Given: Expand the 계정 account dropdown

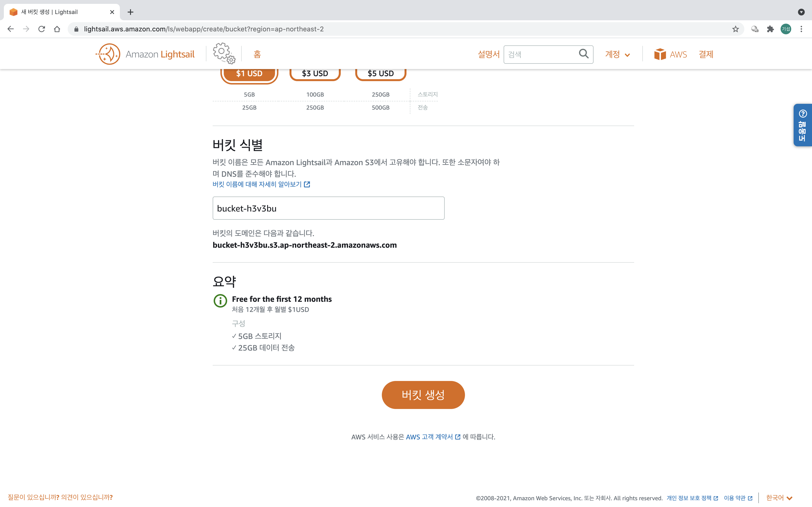Looking at the screenshot, I should [617, 54].
